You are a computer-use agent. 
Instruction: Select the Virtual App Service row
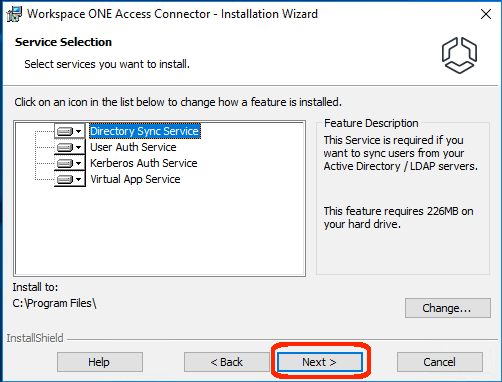[135, 179]
